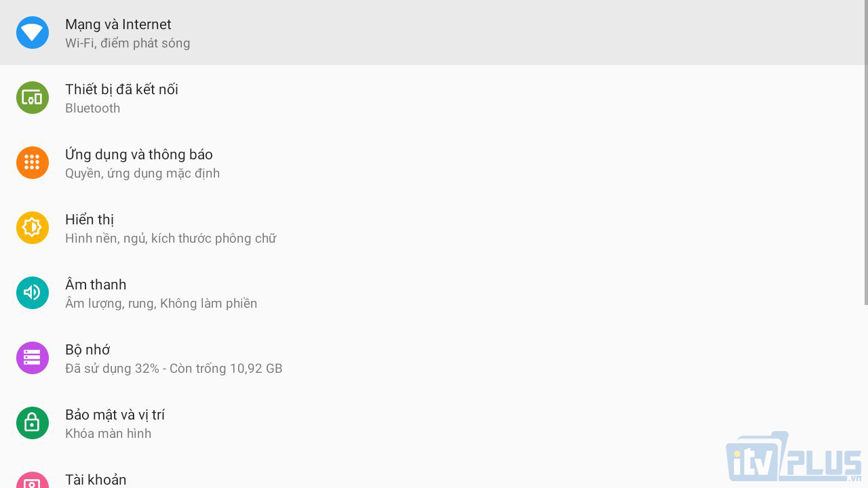Click the yellow display brightness icon
This screenshot has height=488, width=868.
[33, 228]
